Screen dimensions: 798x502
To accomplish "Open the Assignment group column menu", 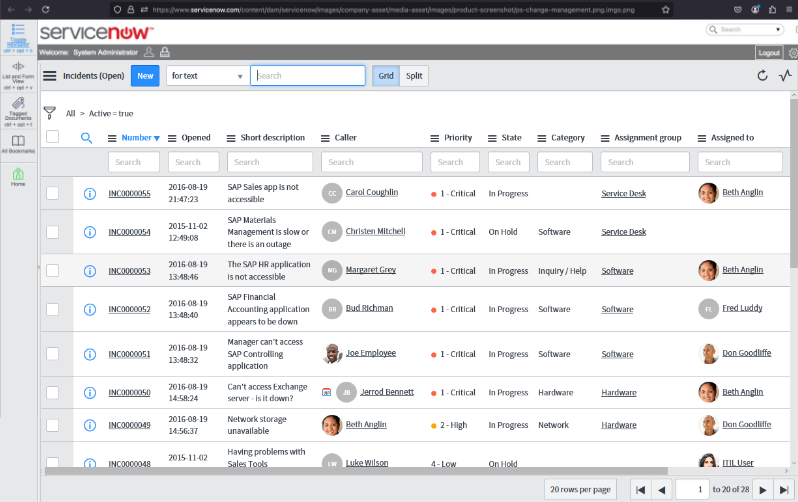I will pyautogui.click(x=605, y=138).
